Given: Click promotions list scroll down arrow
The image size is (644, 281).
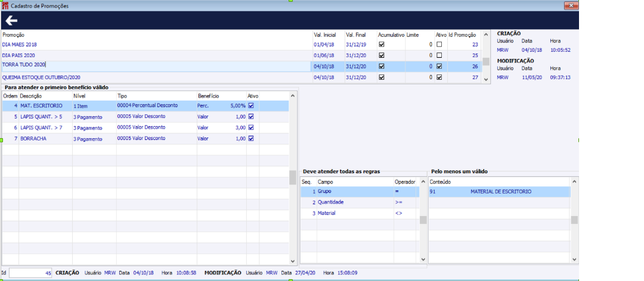Looking at the screenshot, I should pos(485,79).
